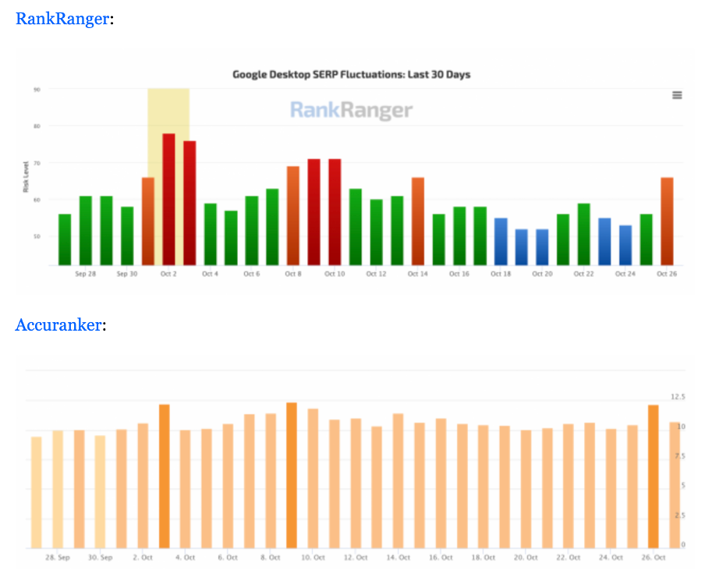Click the blue bar above Oct 24 in RankRanger
The height and width of the screenshot is (588, 705).
(625, 246)
